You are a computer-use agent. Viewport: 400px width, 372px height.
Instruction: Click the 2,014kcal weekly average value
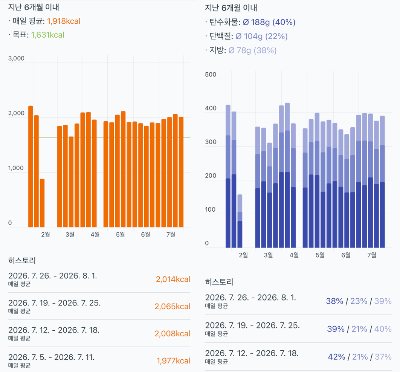(173, 279)
